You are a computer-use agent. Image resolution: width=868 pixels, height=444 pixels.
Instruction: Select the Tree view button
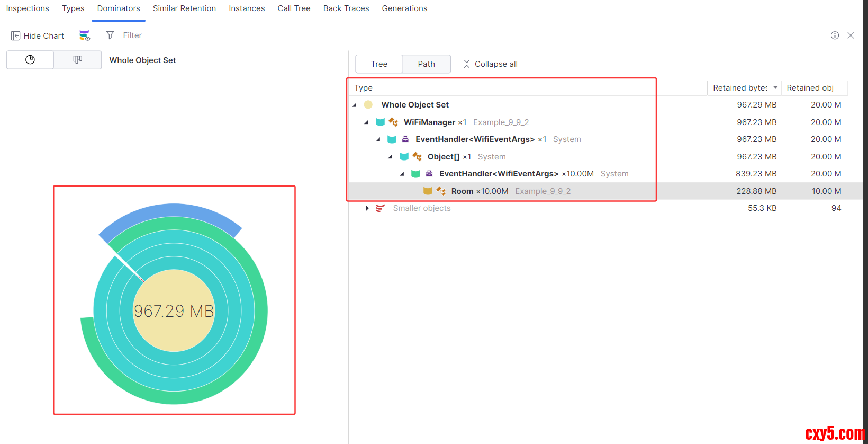pos(379,64)
